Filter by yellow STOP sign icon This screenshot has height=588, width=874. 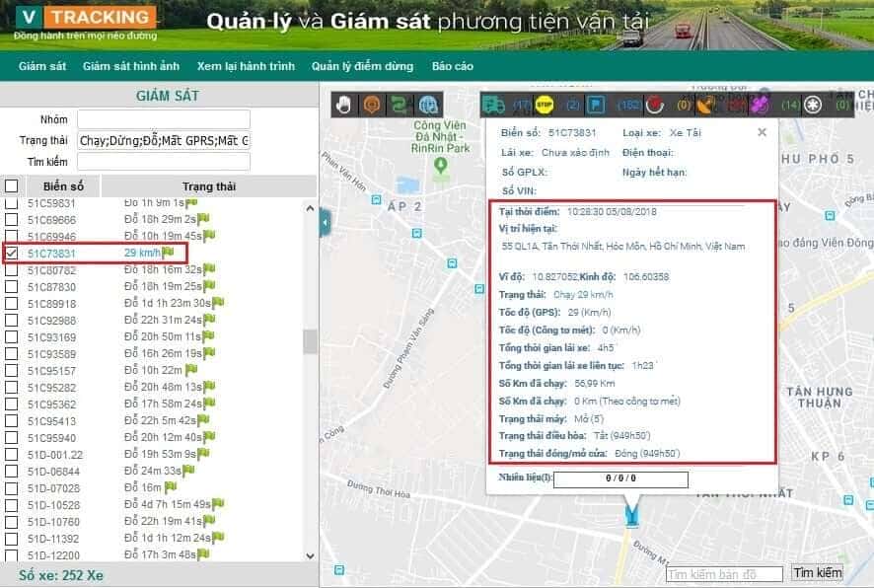tap(544, 105)
